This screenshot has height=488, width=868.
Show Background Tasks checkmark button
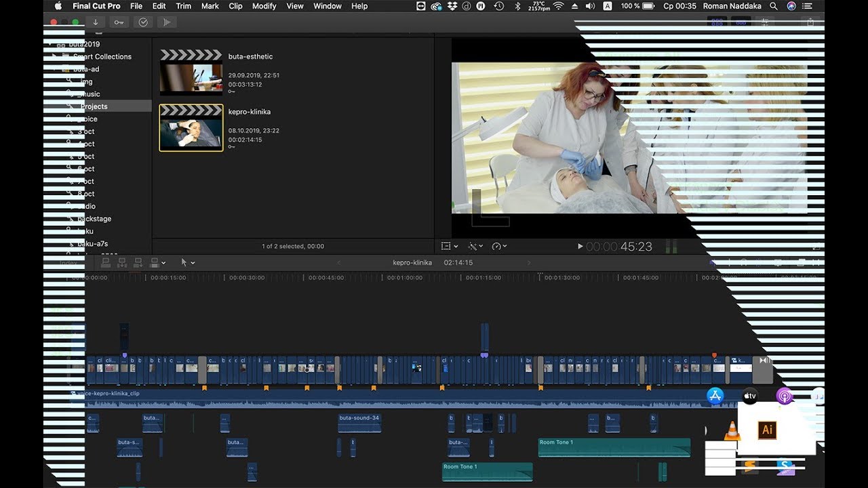[x=143, y=22]
